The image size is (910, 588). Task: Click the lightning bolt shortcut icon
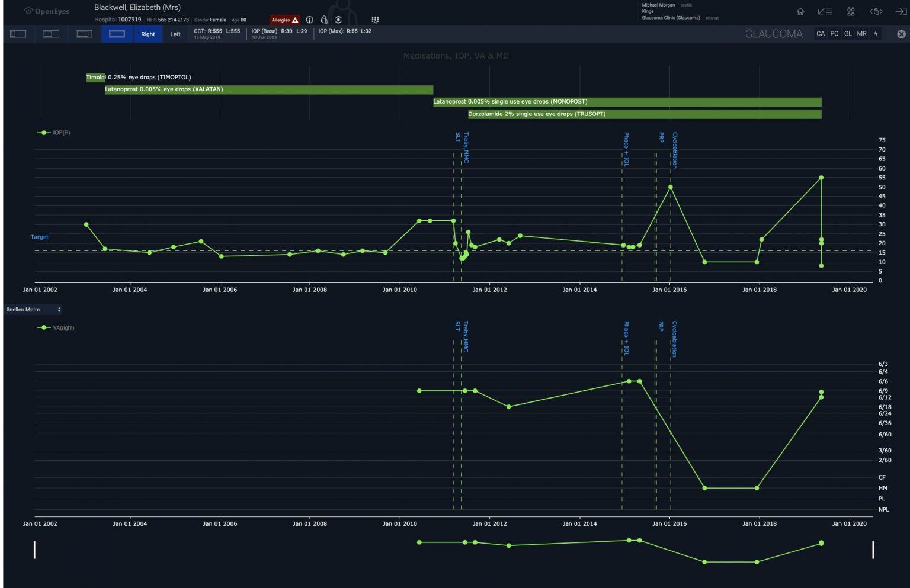[876, 34]
